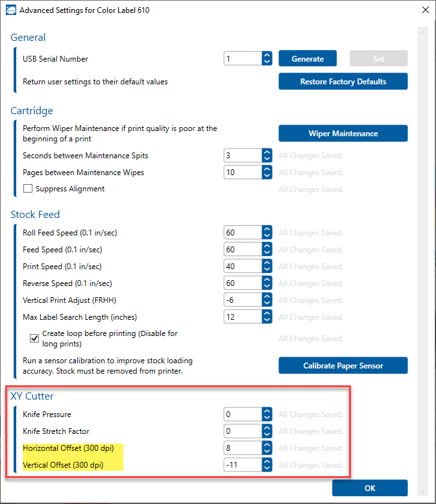The image size is (436, 504).
Task: Decrease Vertical Print Adjust (FRHH) value
Action: 267,304
